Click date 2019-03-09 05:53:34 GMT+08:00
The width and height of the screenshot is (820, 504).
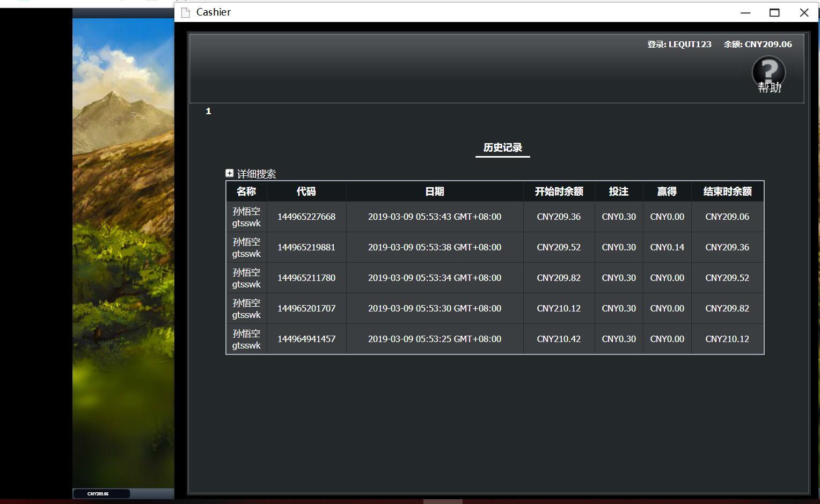pos(435,278)
